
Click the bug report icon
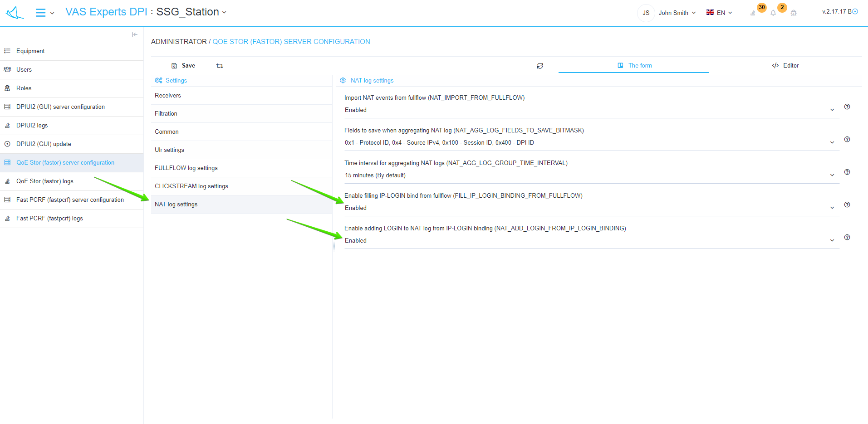pos(794,13)
